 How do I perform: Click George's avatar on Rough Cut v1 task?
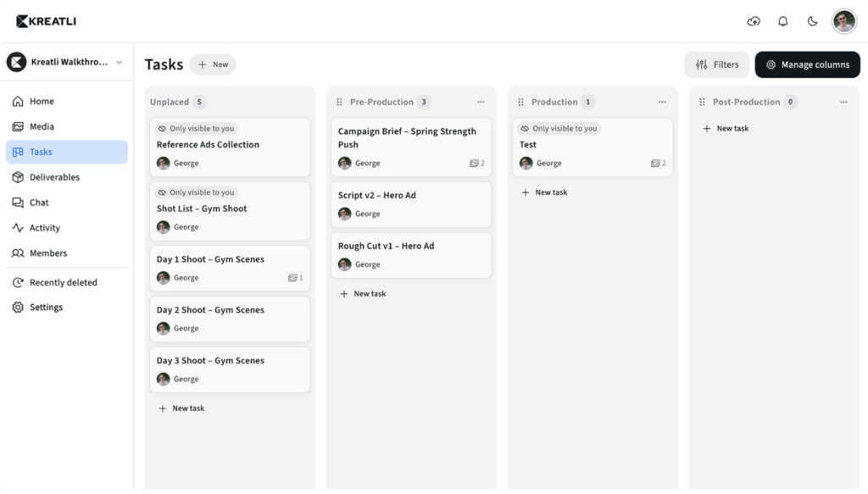345,264
